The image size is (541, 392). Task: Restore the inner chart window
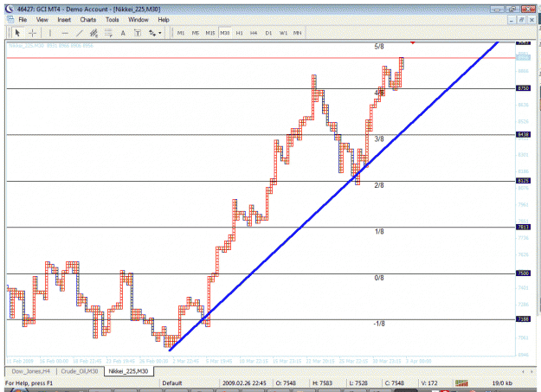521,20
